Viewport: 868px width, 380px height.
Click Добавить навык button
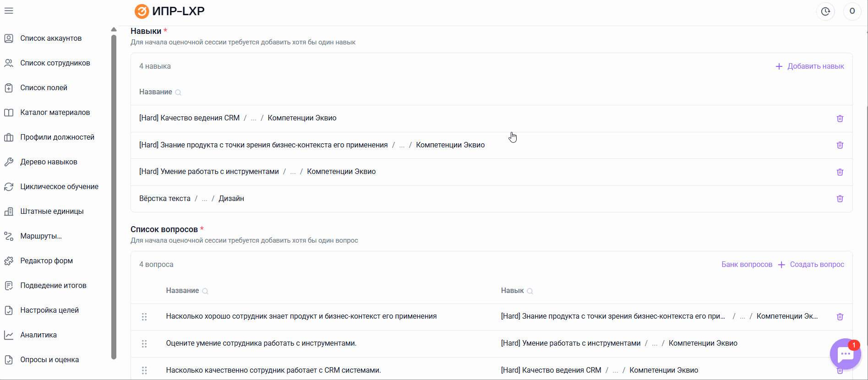(809, 66)
